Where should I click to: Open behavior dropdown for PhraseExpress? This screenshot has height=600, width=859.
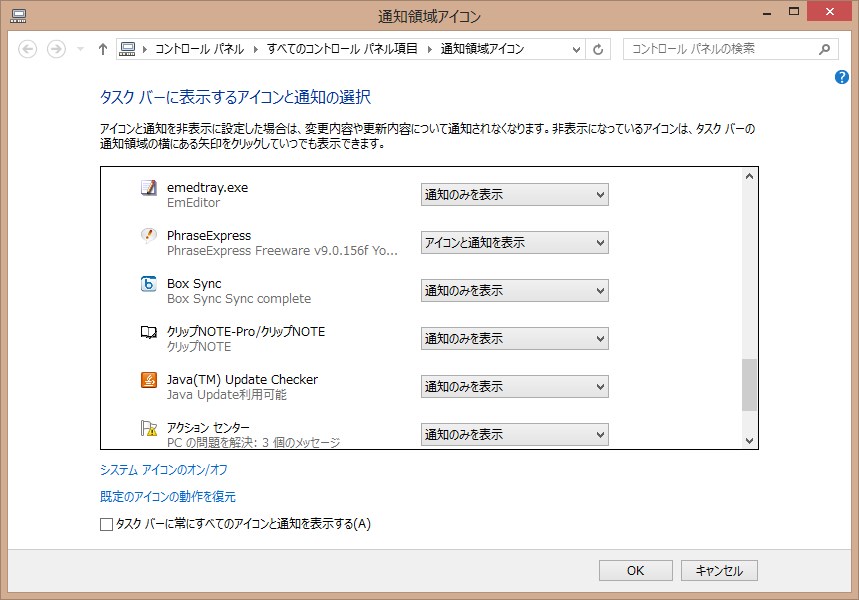tap(514, 243)
